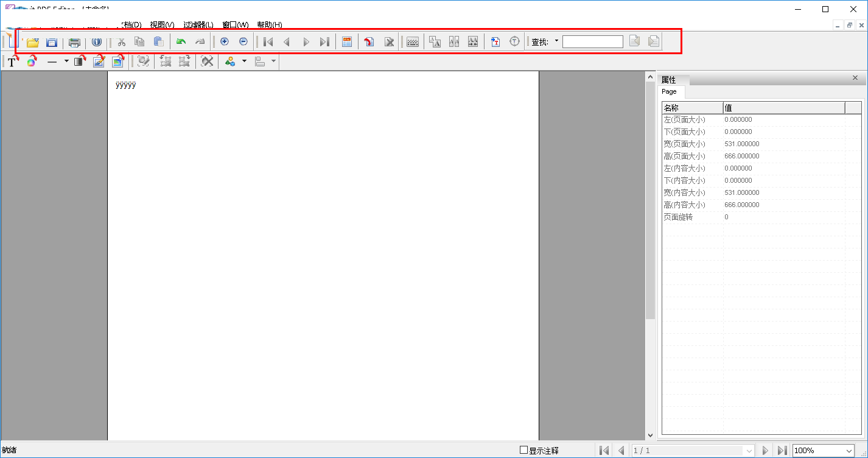Activate the Zoom In tool
The image size is (868, 458).
(225, 41)
